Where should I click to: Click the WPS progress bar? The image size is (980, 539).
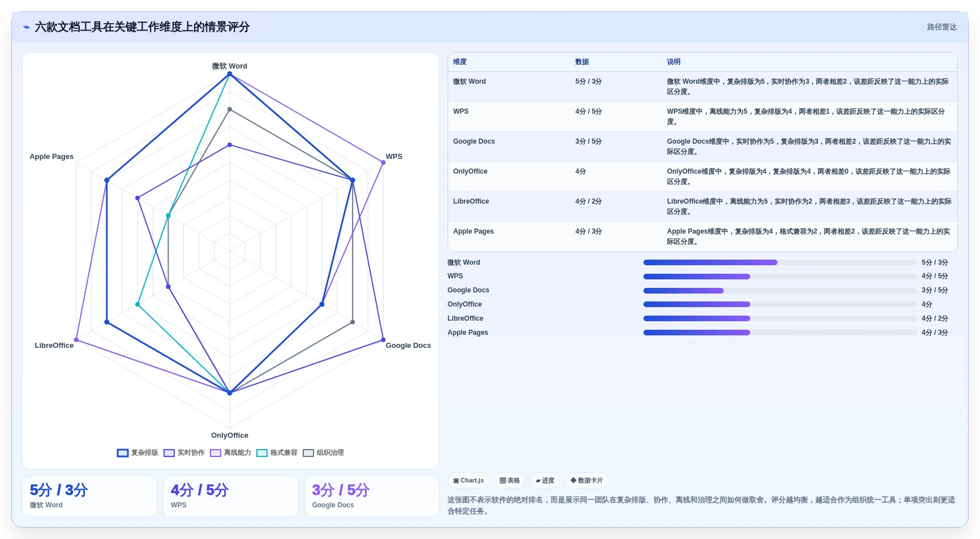780,277
